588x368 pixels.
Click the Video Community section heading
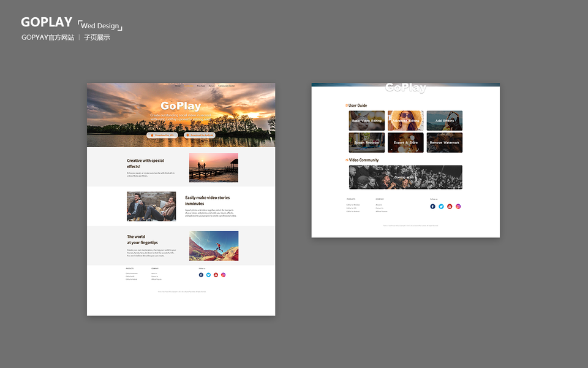tap(364, 160)
